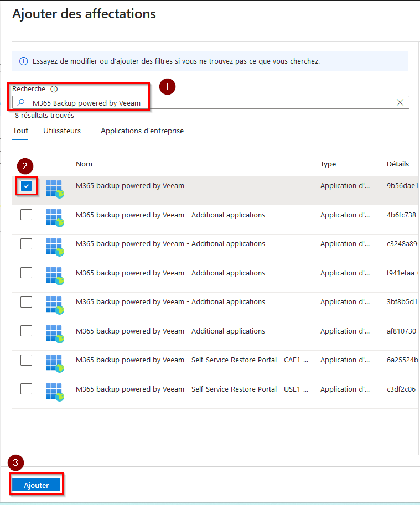This screenshot has width=420, height=505.
Task: Click the details value c3248a89
Action: [x=402, y=244]
